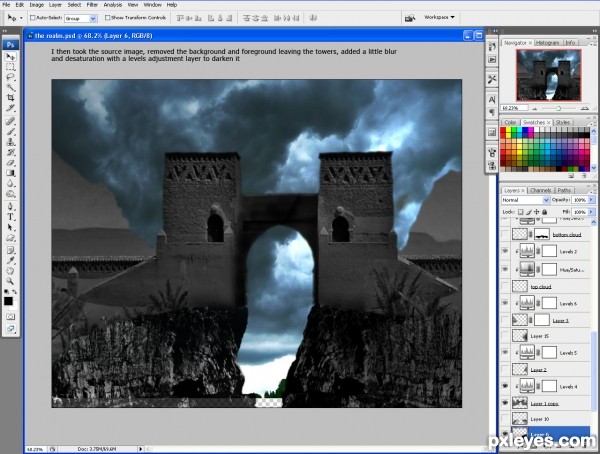Click the status bar info arrow
Viewport: 600px width, 454px height.
(140, 449)
